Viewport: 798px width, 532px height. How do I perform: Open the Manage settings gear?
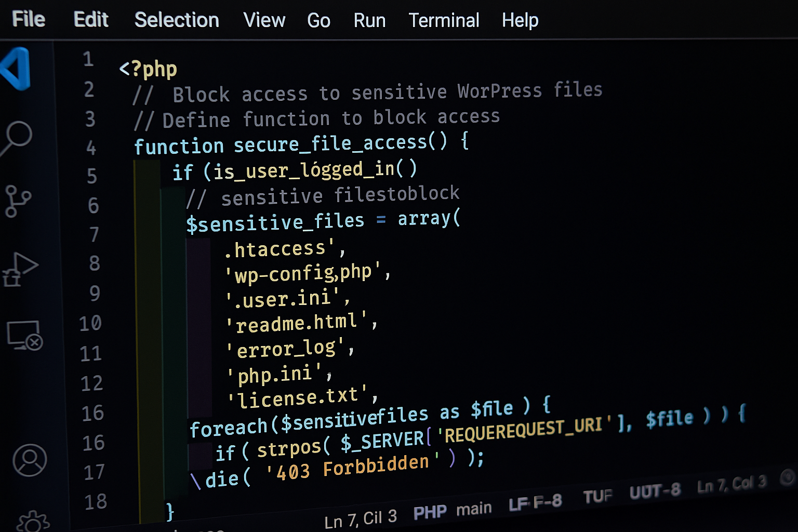[x=33, y=522]
